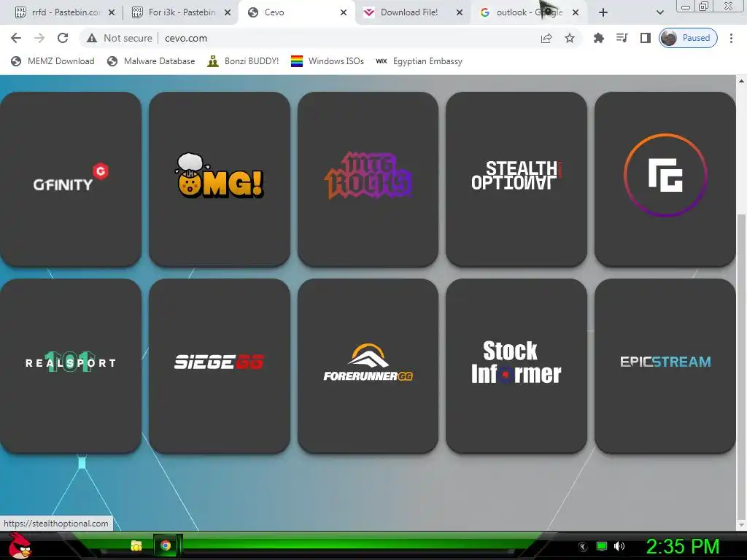Open the SiegeGG logo card
This screenshot has width=747, height=560.
pyautogui.click(x=219, y=366)
